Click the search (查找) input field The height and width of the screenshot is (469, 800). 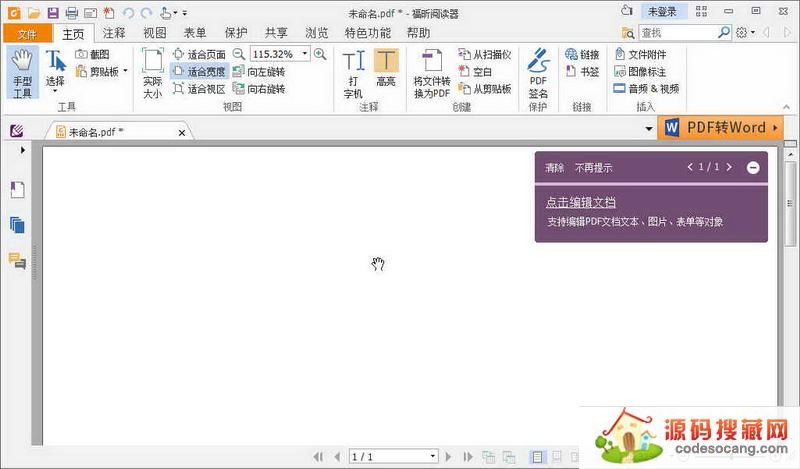(688, 33)
